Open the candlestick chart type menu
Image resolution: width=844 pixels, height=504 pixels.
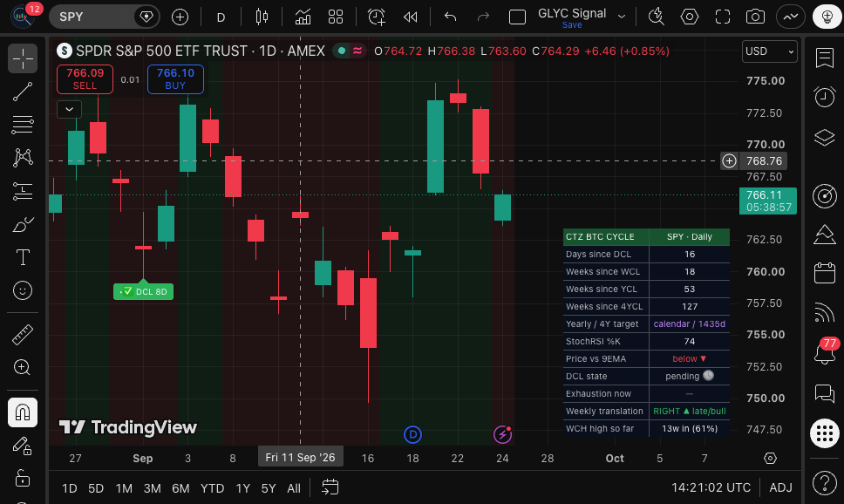coord(262,17)
